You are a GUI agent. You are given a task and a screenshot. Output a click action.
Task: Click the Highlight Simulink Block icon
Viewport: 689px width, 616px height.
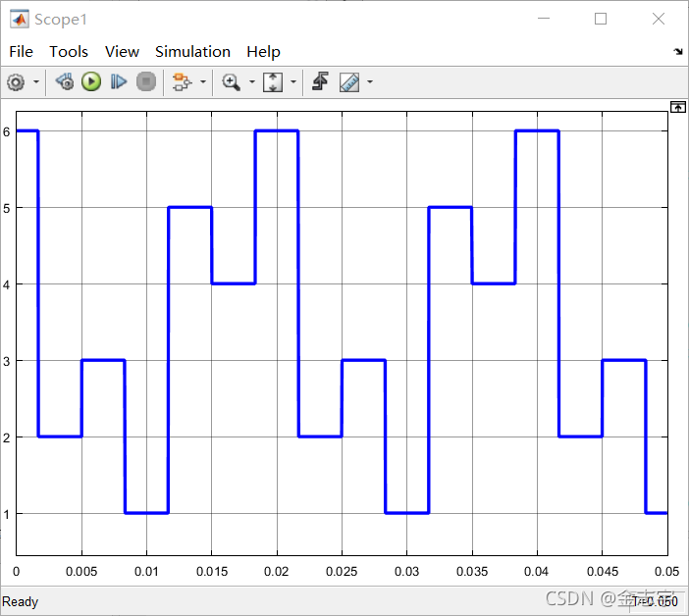[182, 82]
